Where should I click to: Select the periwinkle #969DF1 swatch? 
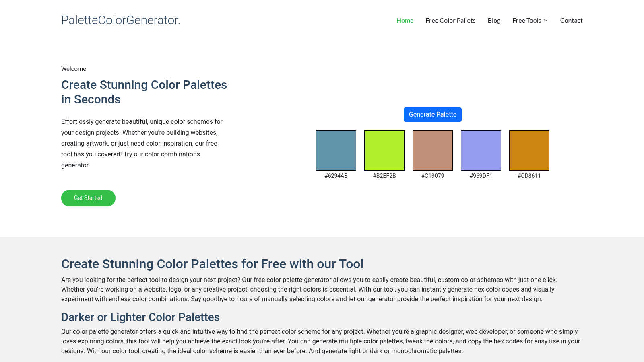point(481,150)
